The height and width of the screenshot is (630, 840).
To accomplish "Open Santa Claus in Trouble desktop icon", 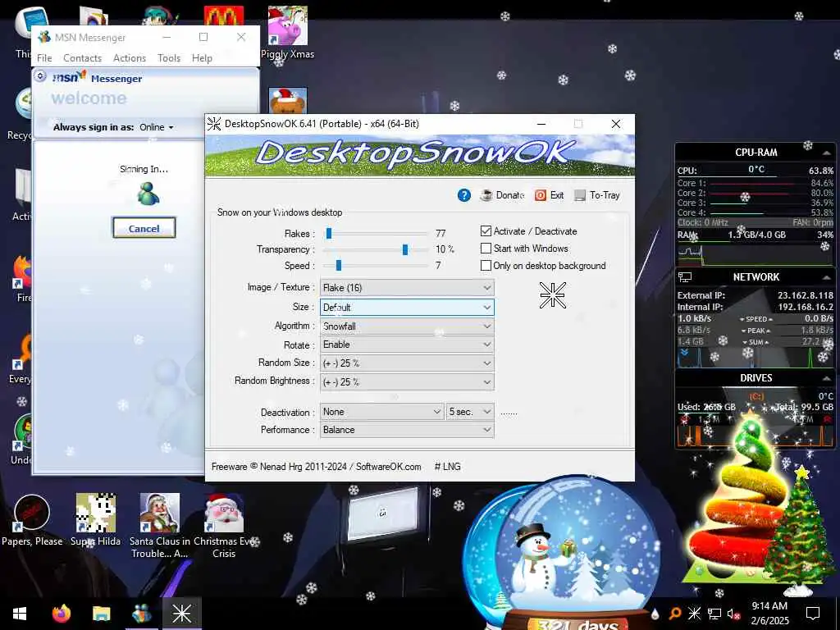I will 160,525.
